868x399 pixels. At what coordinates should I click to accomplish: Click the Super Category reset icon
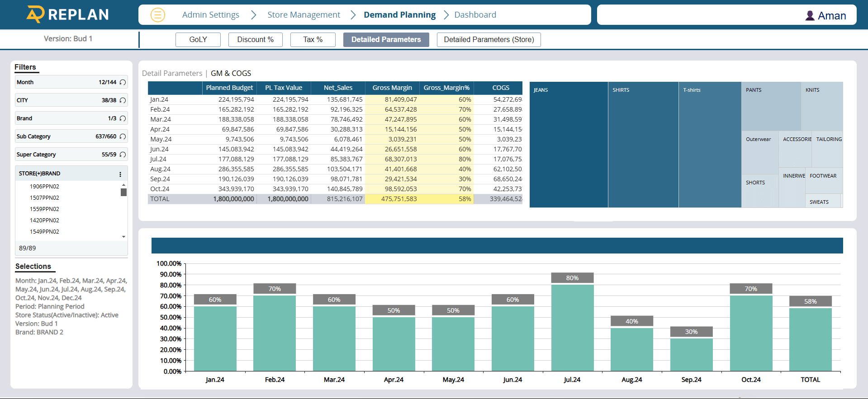[123, 155]
